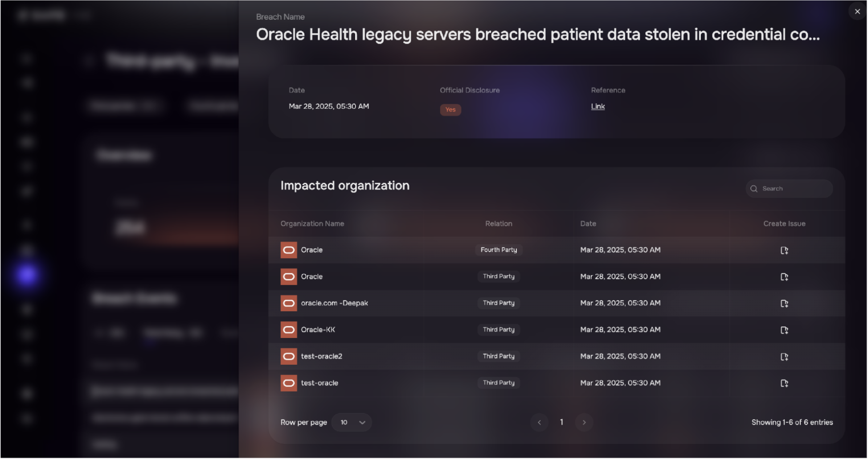Focus the Impacted organization search field
Screen dimensions: 868x461
[x=789, y=189]
